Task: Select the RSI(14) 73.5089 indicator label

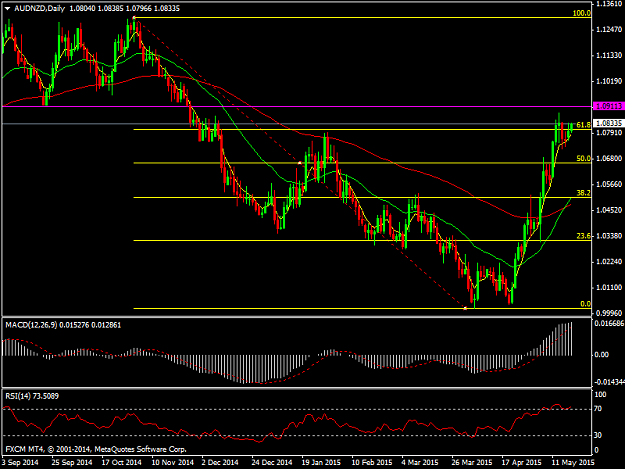Action: click(x=32, y=396)
